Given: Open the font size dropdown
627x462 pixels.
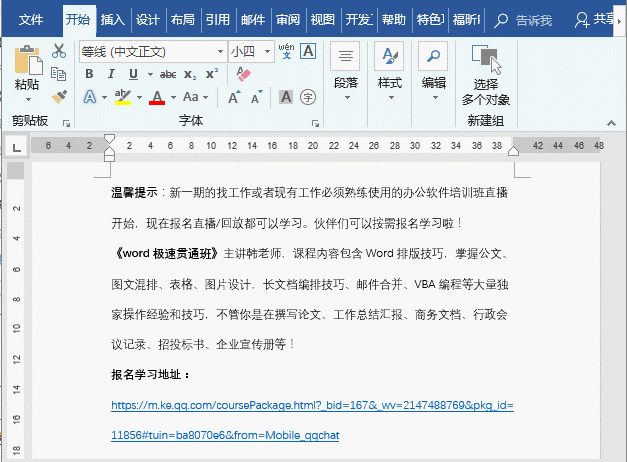Looking at the screenshot, I should pos(267,52).
